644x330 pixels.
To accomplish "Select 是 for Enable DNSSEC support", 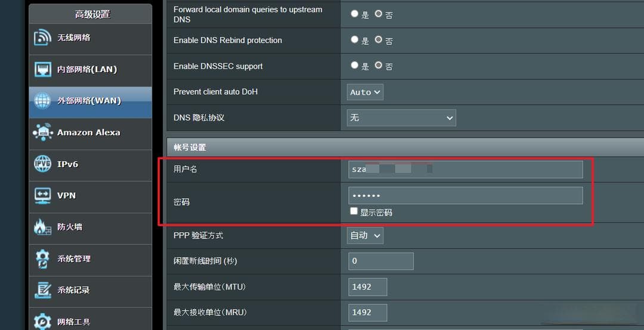I will pyautogui.click(x=354, y=65).
